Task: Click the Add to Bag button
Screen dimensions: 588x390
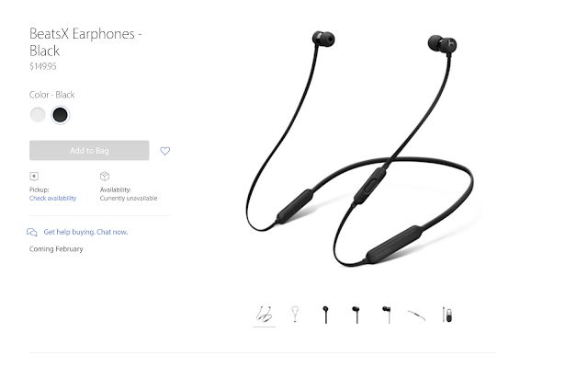Action: [x=89, y=151]
